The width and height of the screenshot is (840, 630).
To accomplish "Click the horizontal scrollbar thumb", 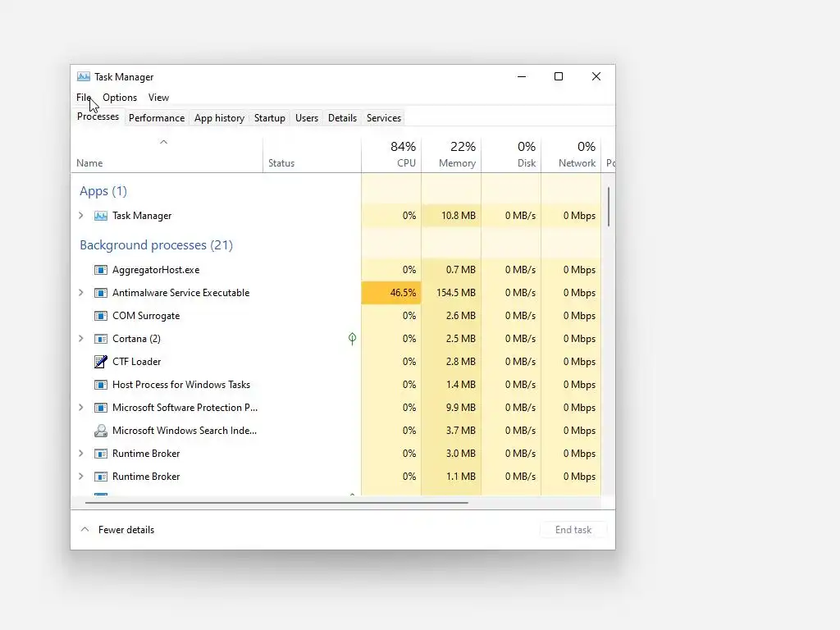I will 276,503.
